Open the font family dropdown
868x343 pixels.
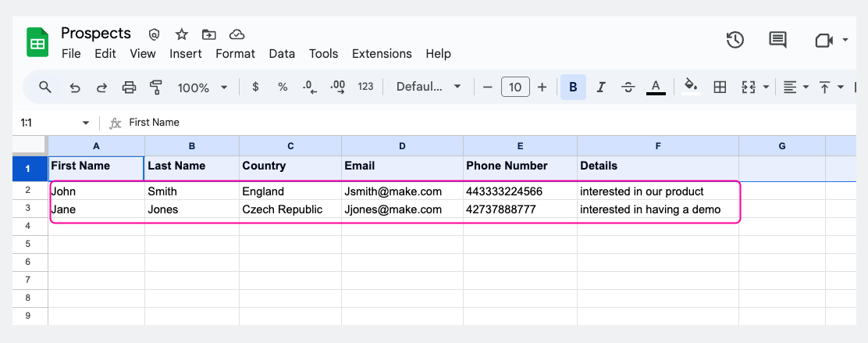tap(429, 87)
